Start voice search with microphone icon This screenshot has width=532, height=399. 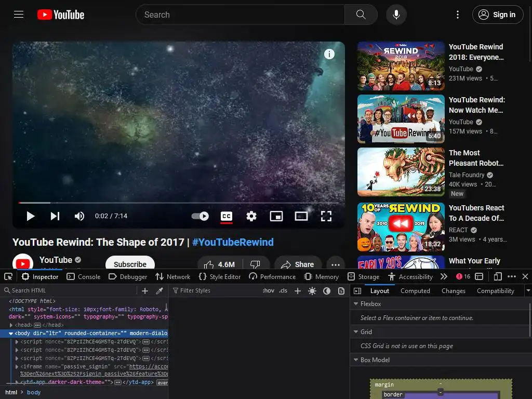pyautogui.click(x=396, y=15)
